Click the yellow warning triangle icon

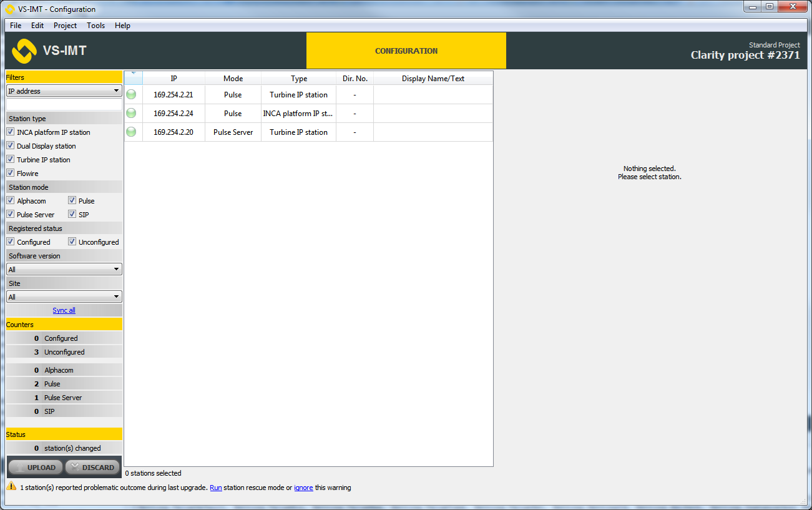[x=11, y=486]
